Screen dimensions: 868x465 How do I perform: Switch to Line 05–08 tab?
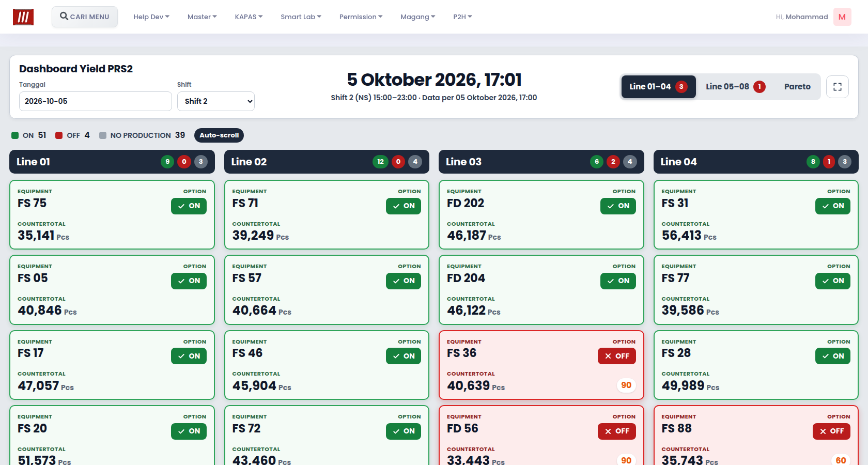[x=736, y=87]
